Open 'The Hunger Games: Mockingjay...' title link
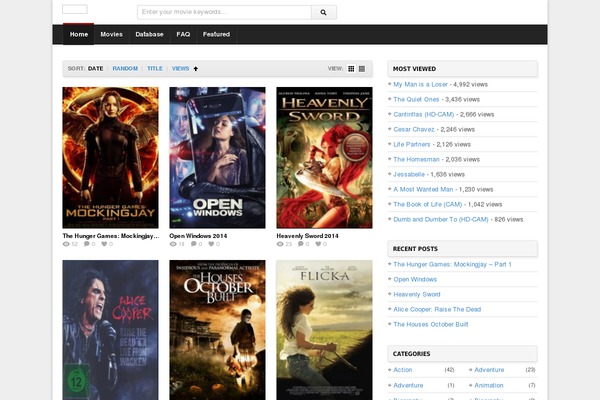The width and height of the screenshot is (600, 400). [x=111, y=236]
